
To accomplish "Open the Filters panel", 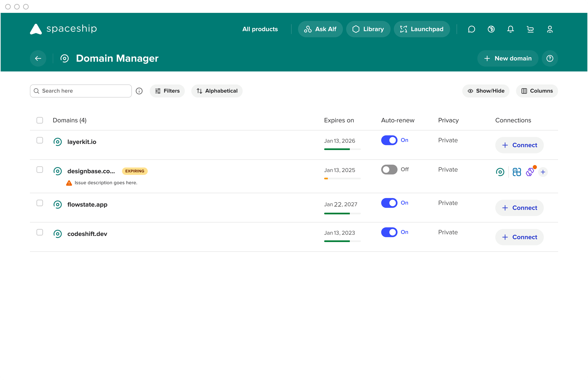I will coord(167,91).
